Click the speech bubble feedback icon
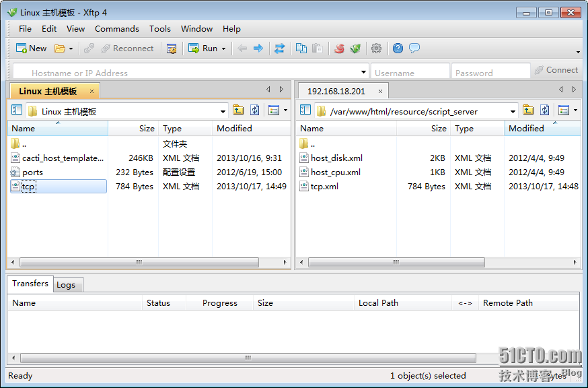 [x=414, y=48]
